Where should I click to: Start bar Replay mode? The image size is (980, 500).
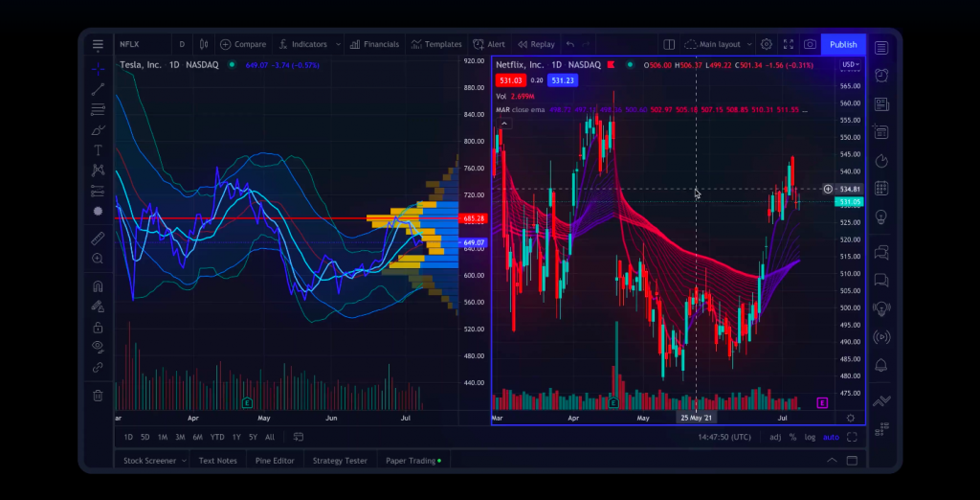[x=536, y=44]
